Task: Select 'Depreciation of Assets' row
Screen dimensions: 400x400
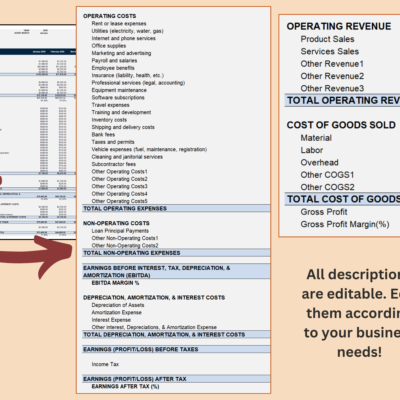Action: pyautogui.click(x=118, y=305)
